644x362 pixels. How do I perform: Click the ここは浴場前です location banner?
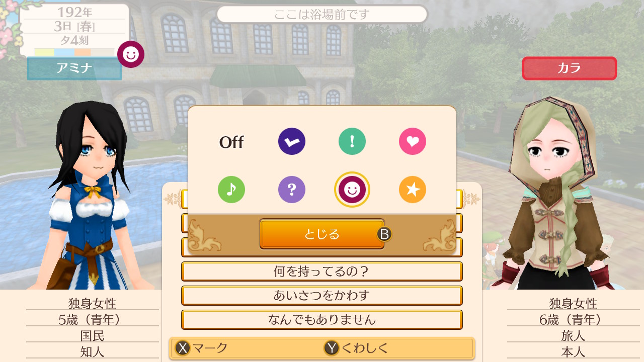(x=322, y=14)
